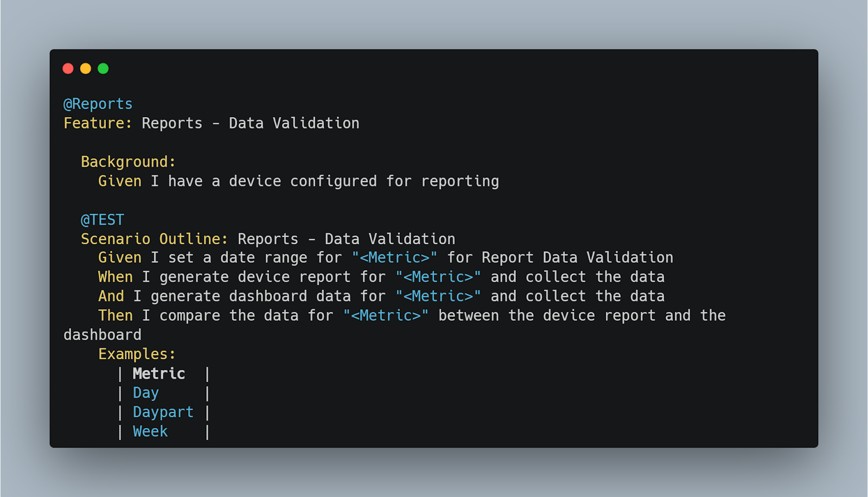Select the Daypart example value
868x497 pixels.
point(163,412)
